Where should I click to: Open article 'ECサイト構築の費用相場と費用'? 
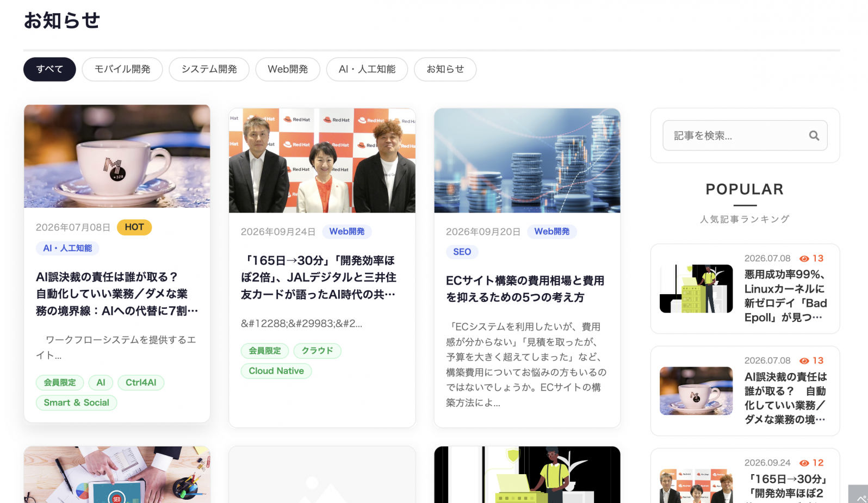tap(525, 289)
